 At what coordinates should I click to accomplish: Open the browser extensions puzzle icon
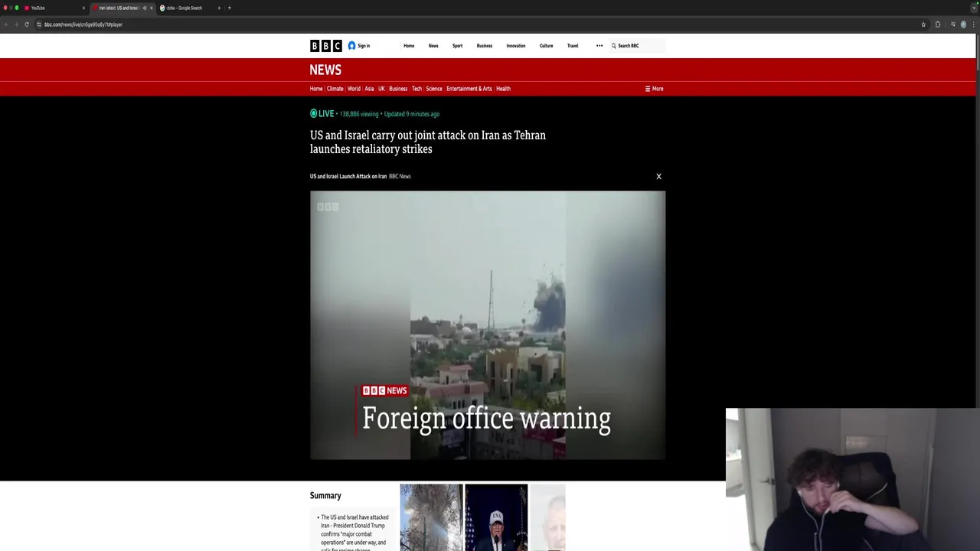tap(938, 24)
